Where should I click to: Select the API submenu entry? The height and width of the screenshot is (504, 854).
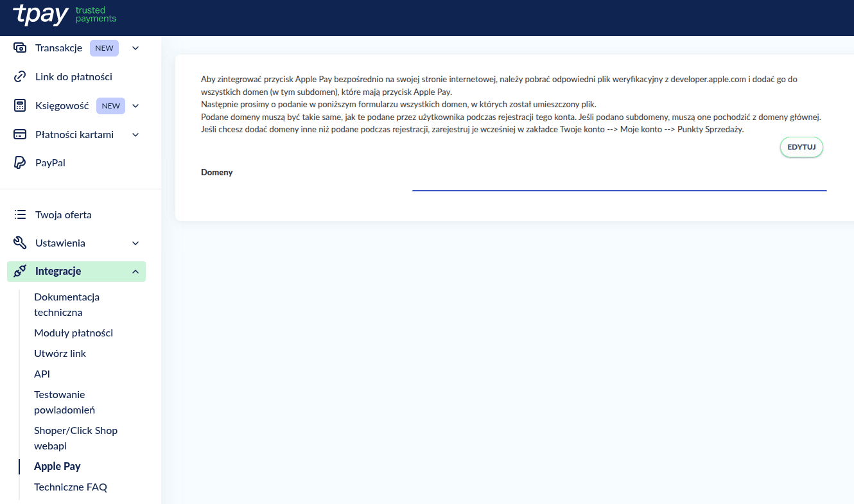[x=42, y=374]
